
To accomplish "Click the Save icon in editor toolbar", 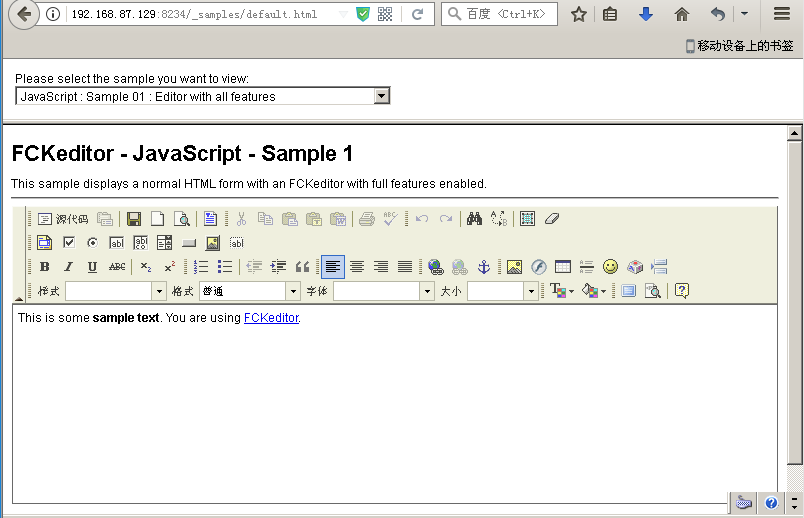I will pyautogui.click(x=134, y=219).
